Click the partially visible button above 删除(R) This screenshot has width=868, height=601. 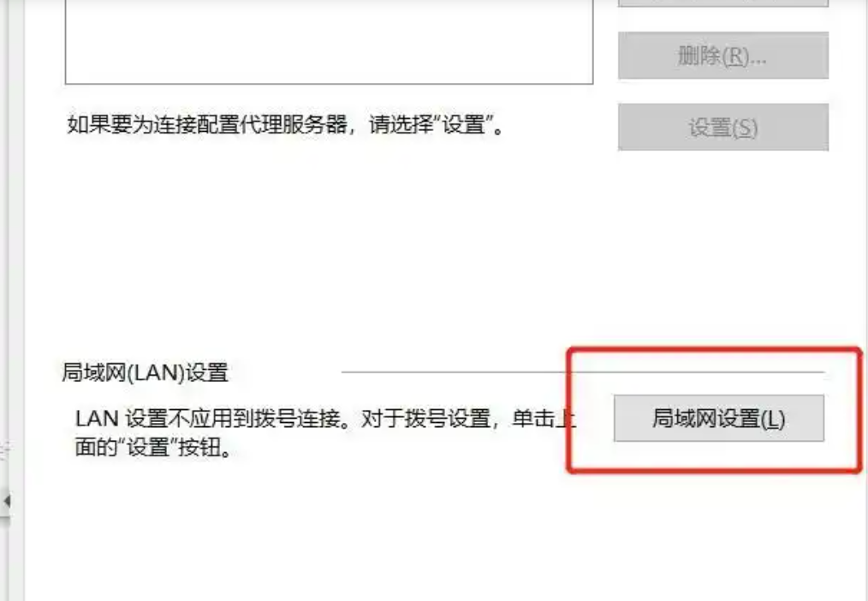click(723, 3)
